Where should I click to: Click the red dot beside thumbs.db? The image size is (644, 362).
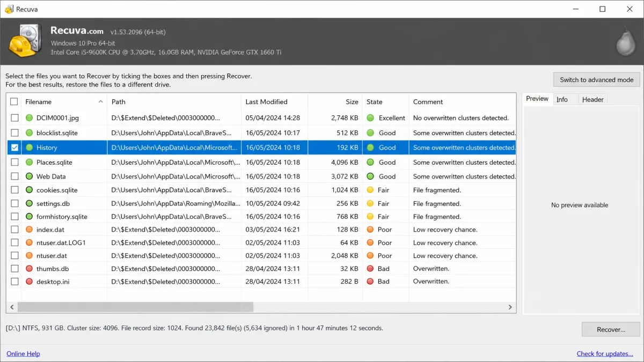click(29, 269)
